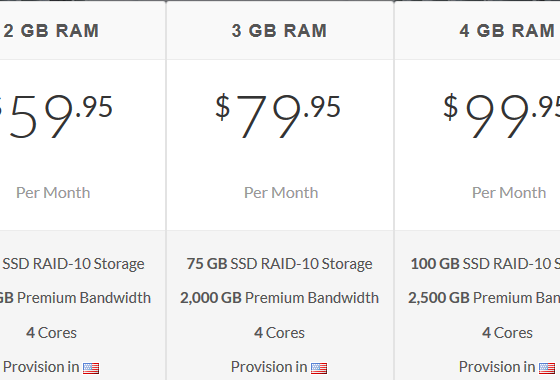This screenshot has height=380, width=560.
Task: Click the 75 GB SSD RAID-10 Storage line
Action: 279,264
